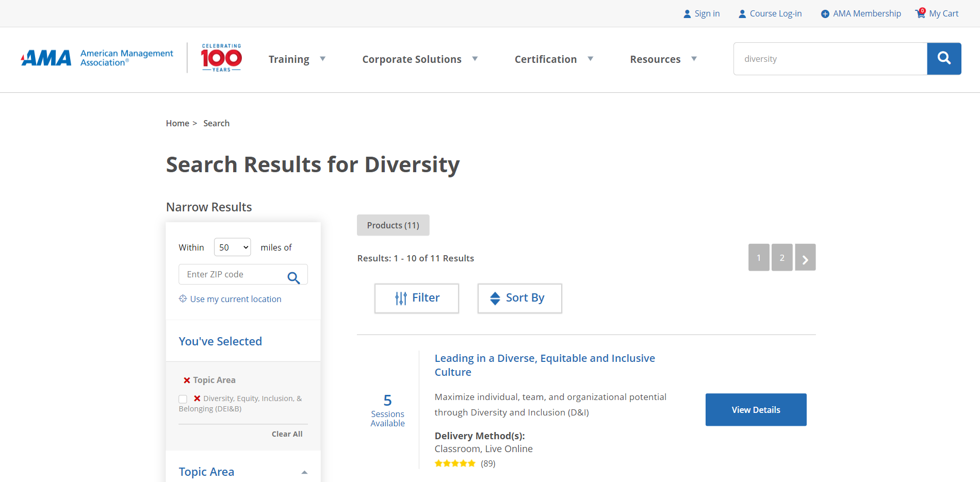Click the ZIP code search magnifier icon

tap(293, 278)
